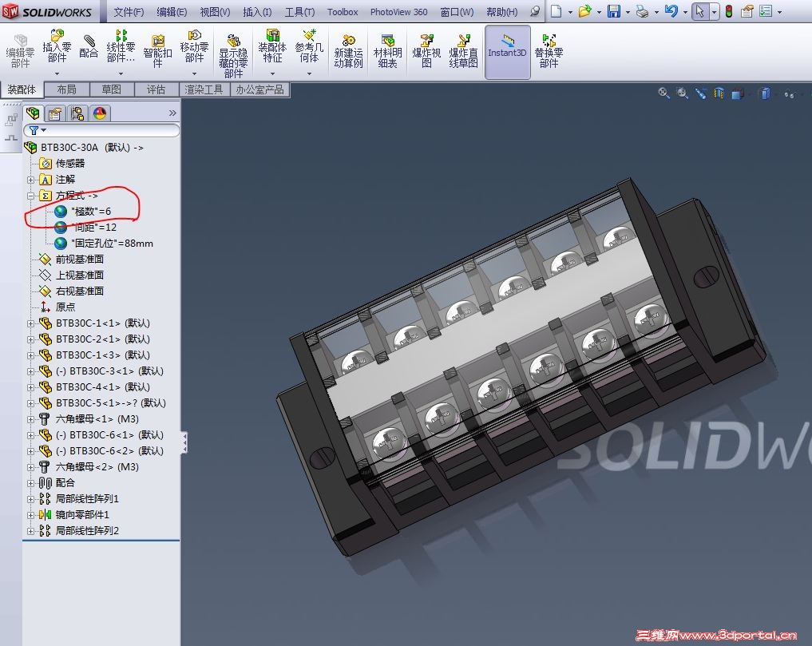Open Reference Geometry (参考几何体) tool

(309, 46)
